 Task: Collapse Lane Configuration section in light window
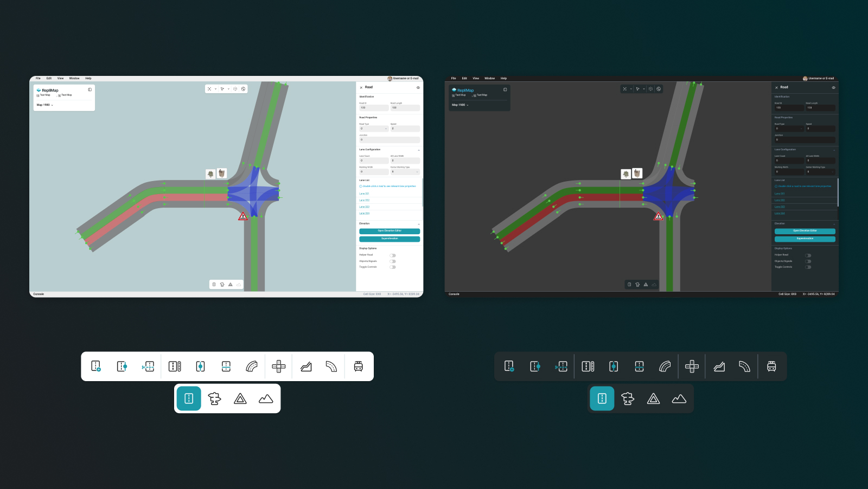[418, 150]
